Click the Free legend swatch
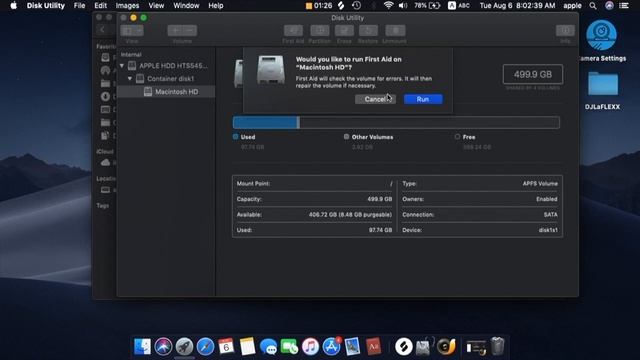640x360 pixels. (458, 137)
